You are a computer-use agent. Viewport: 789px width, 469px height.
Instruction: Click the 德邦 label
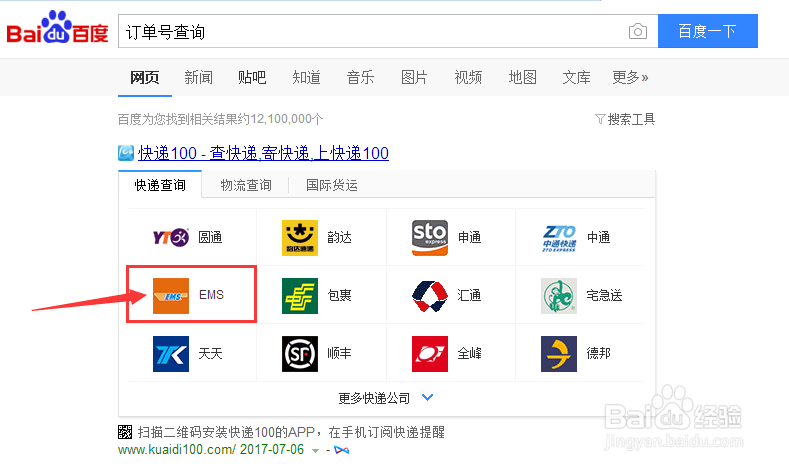click(599, 353)
